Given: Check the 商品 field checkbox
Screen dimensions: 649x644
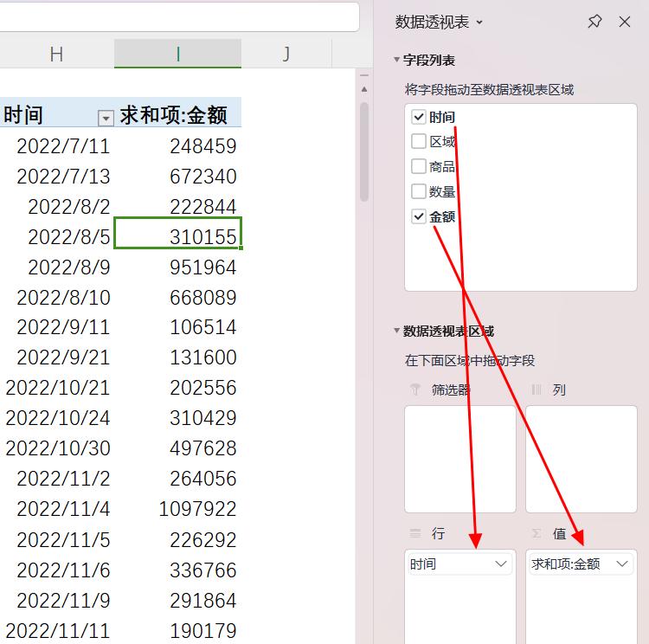Looking at the screenshot, I should pos(419,166).
